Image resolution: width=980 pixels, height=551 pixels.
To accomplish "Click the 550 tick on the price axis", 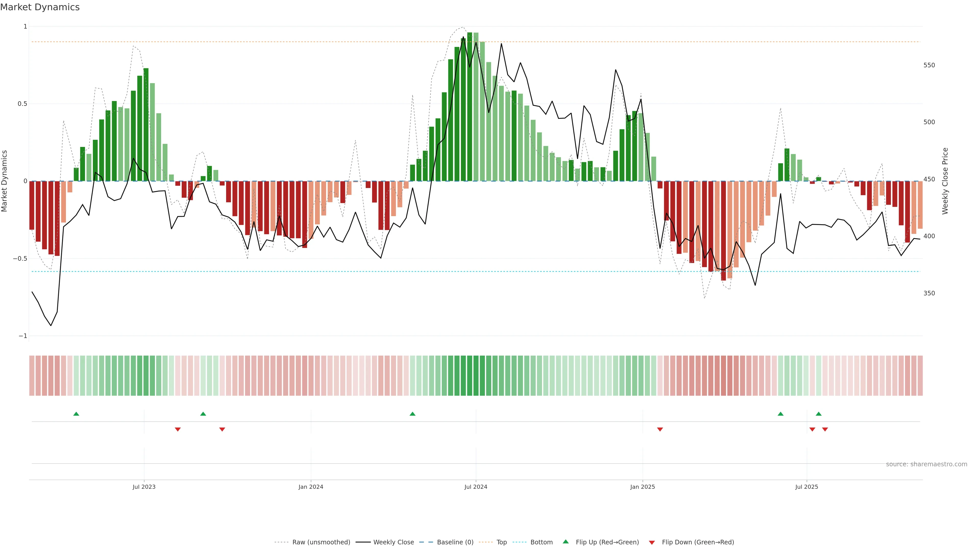I will pyautogui.click(x=929, y=65).
